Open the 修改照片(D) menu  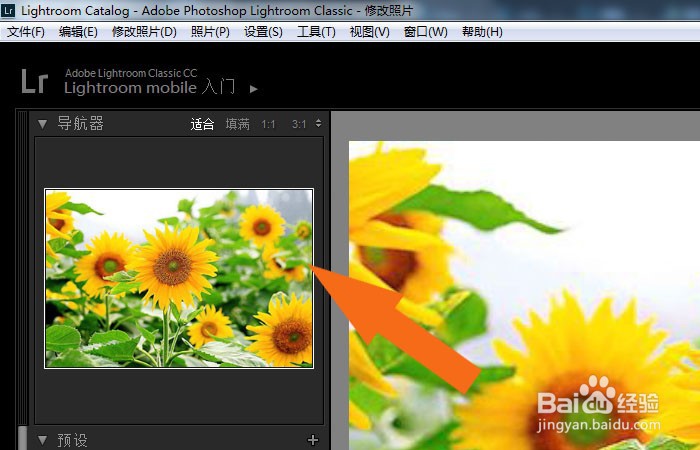(x=144, y=32)
